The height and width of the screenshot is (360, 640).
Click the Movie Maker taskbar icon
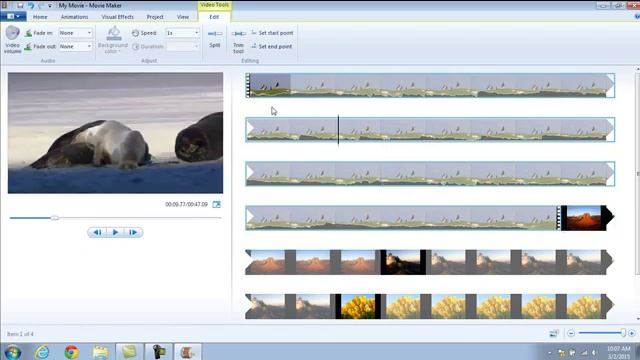point(187,352)
